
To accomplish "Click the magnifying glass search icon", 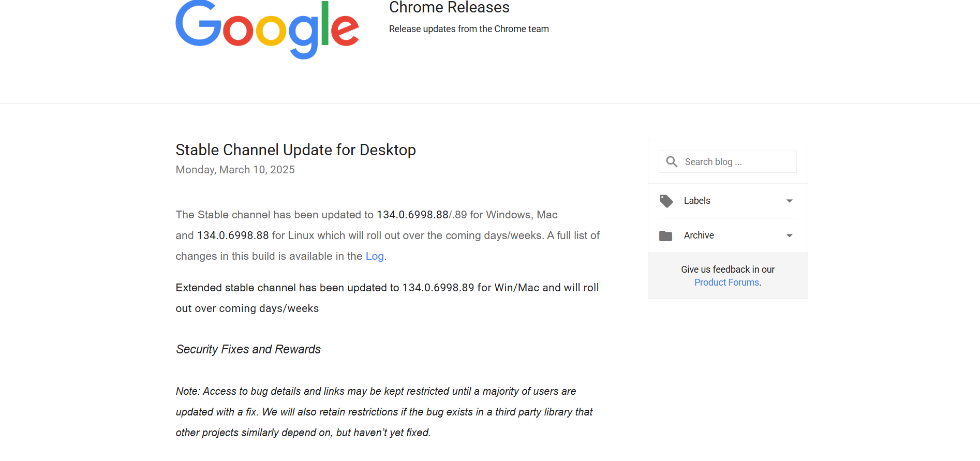I will pyautogui.click(x=672, y=162).
